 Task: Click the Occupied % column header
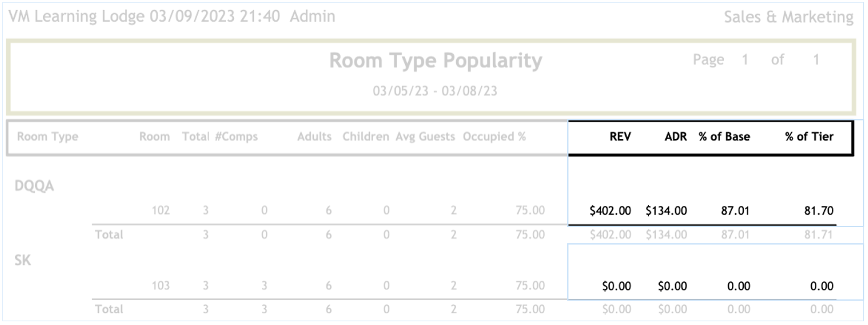tap(494, 137)
